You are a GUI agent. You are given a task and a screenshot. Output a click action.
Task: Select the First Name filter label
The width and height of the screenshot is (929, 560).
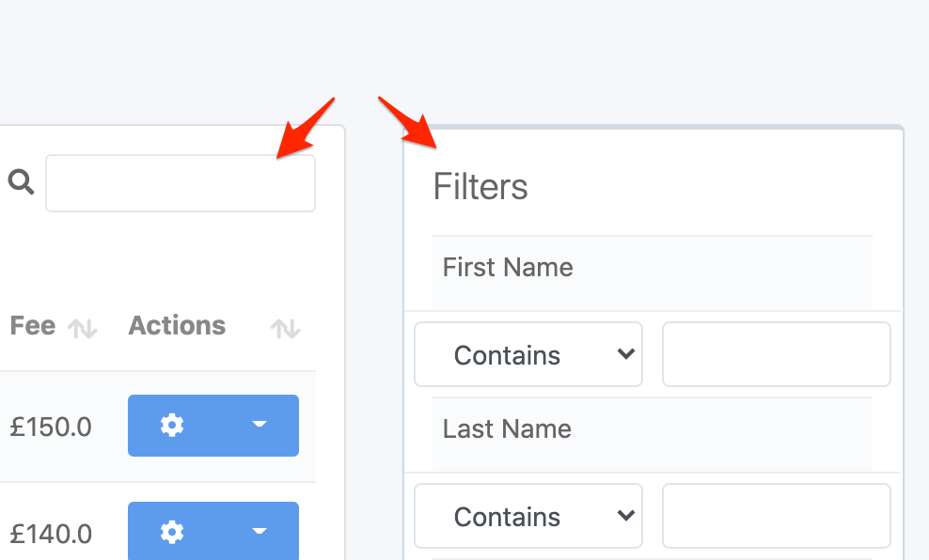[x=508, y=268]
